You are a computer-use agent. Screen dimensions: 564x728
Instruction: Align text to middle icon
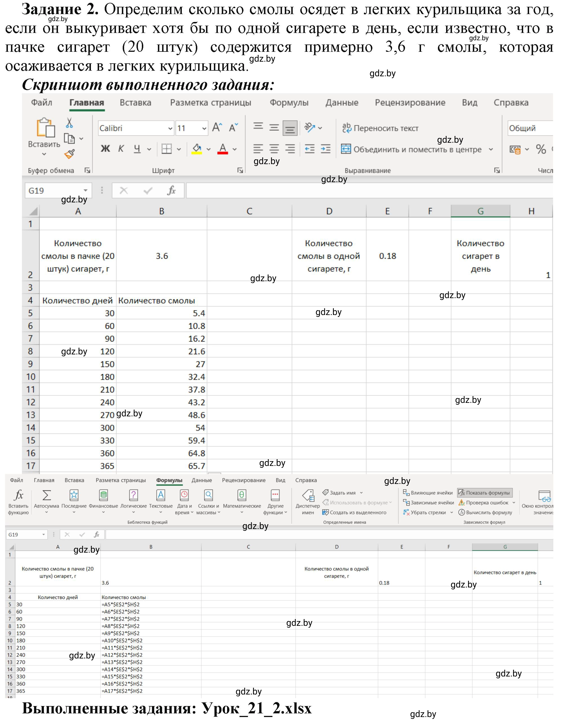point(274,128)
